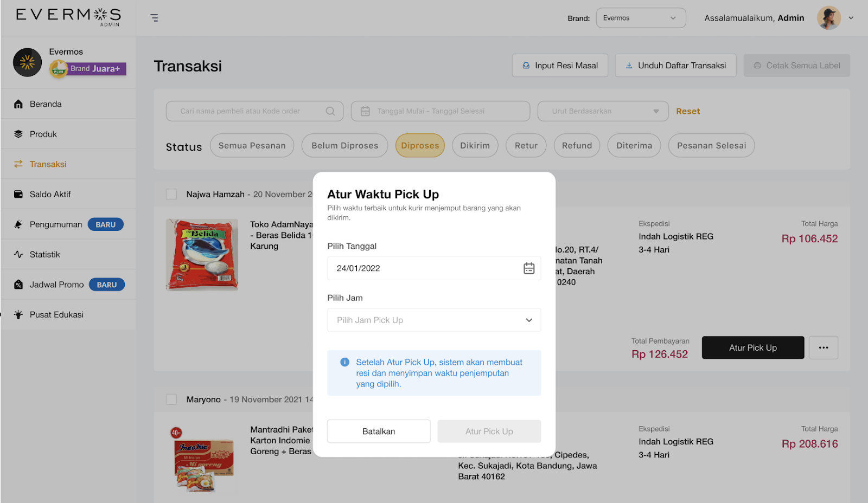
Task: Switch to the Pesanan Selesai status tab
Action: point(711,145)
